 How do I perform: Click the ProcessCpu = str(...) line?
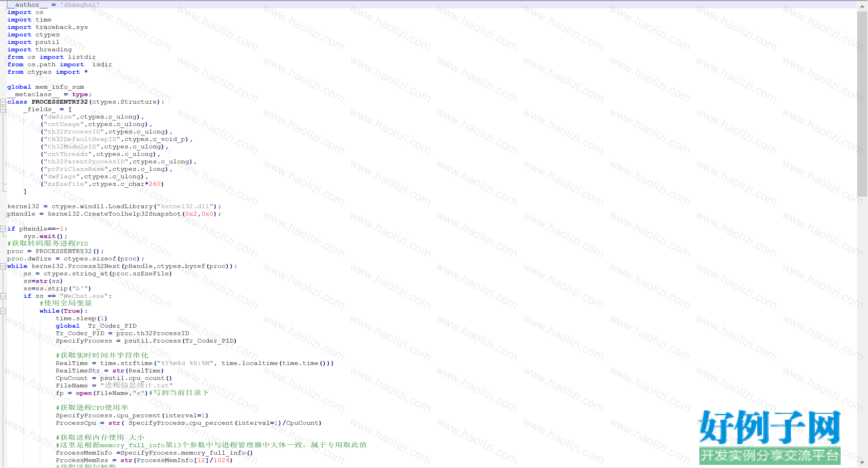tap(189, 423)
